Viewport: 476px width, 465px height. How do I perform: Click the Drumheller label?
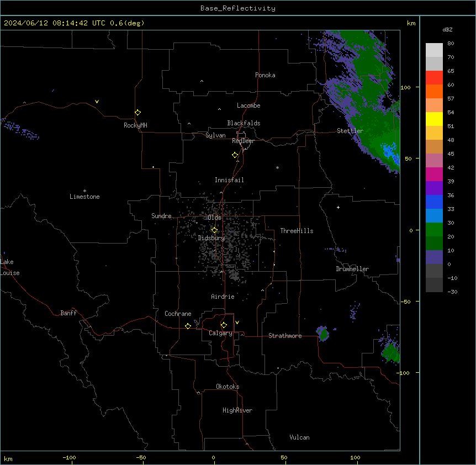tap(352, 269)
